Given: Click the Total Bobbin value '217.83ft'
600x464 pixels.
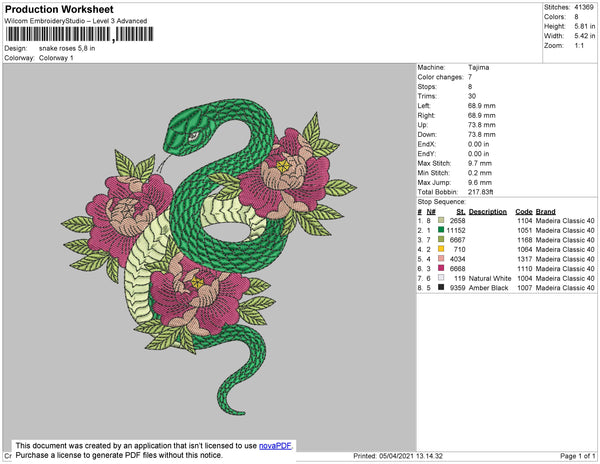Looking at the screenshot, I should [x=481, y=192].
